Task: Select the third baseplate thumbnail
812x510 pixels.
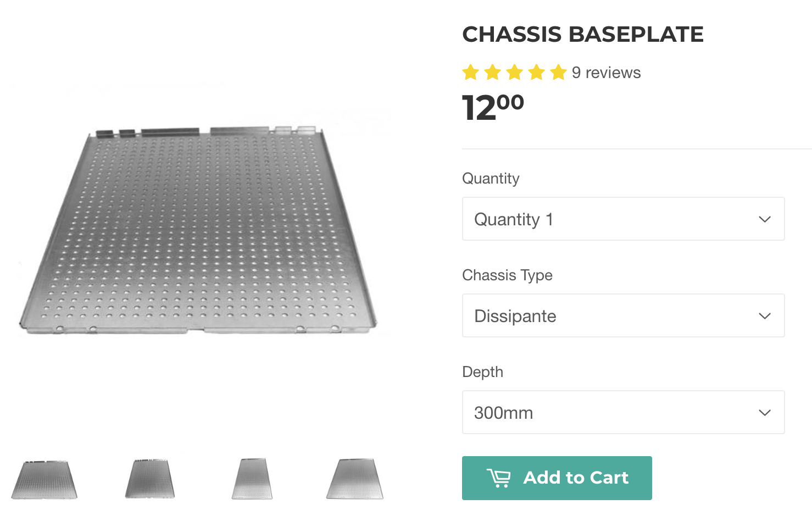Action: coord(252,479)
